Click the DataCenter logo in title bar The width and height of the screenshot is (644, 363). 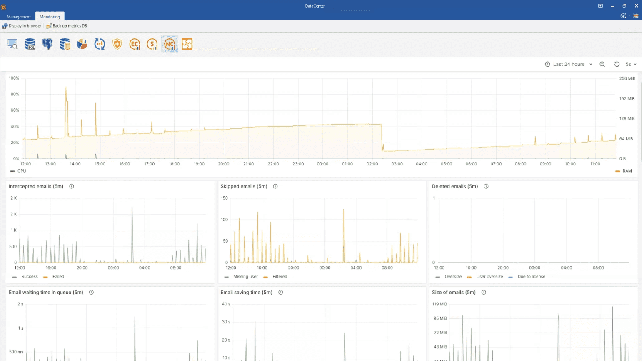pyautogui.click(x=4, y=7)
